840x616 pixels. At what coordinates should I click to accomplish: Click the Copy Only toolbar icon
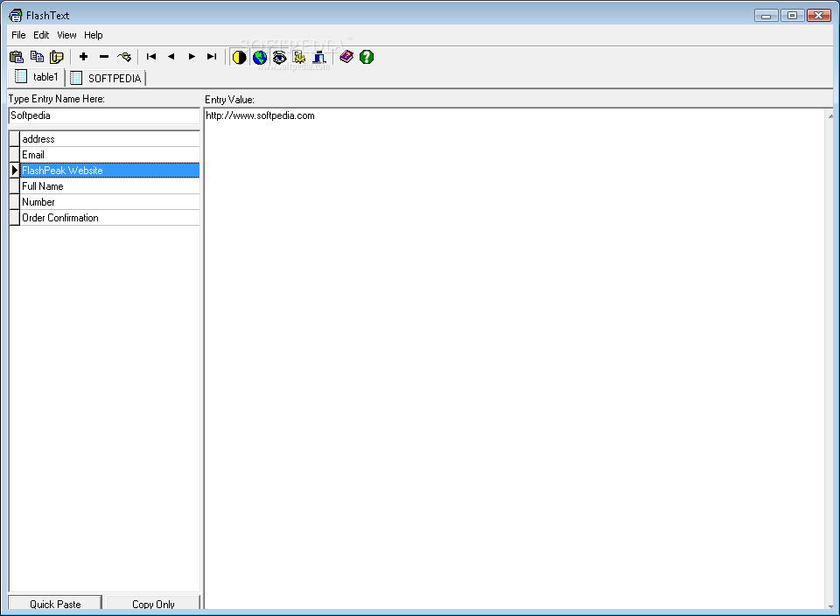point(37,57)
